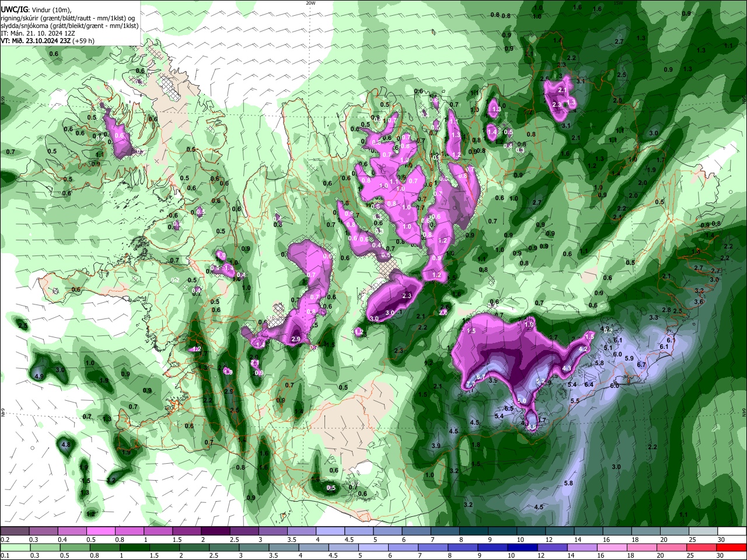Click the '(+59 h)' forecast offset text
The width and height of the screenshot is (747, 560).
[x=84, y=41]
